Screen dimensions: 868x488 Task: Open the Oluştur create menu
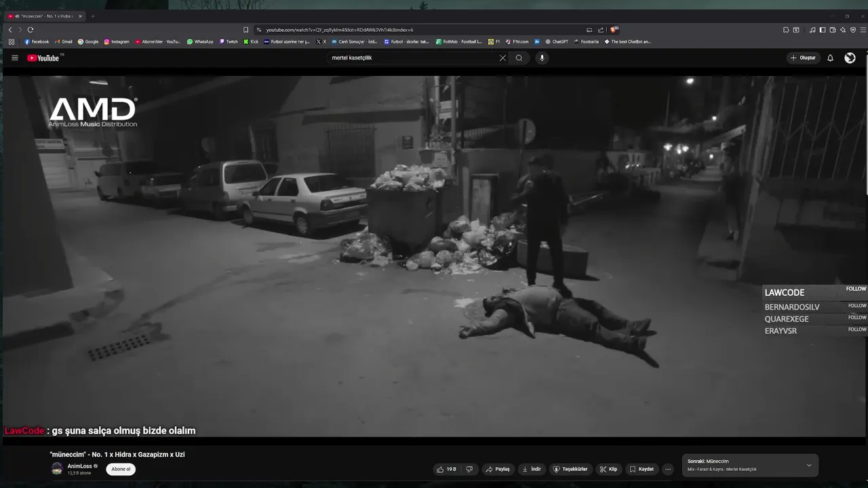pos(804,58)
